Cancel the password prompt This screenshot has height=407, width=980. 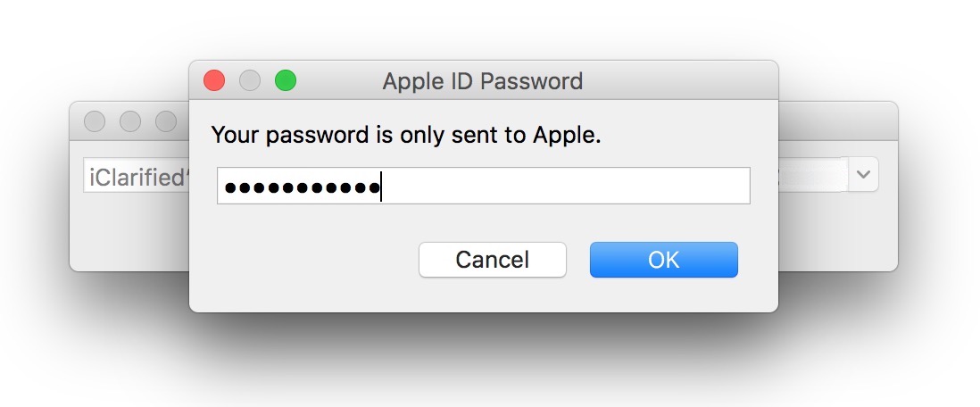[x=492, y=260]
